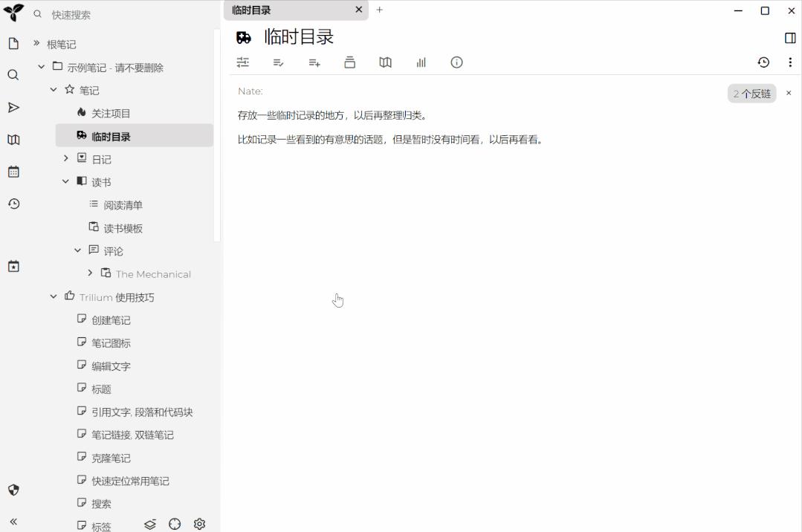Collapse the sidebar with the double-chevron toggle
This screenshot has height=532, width=802.
point(13,522)
